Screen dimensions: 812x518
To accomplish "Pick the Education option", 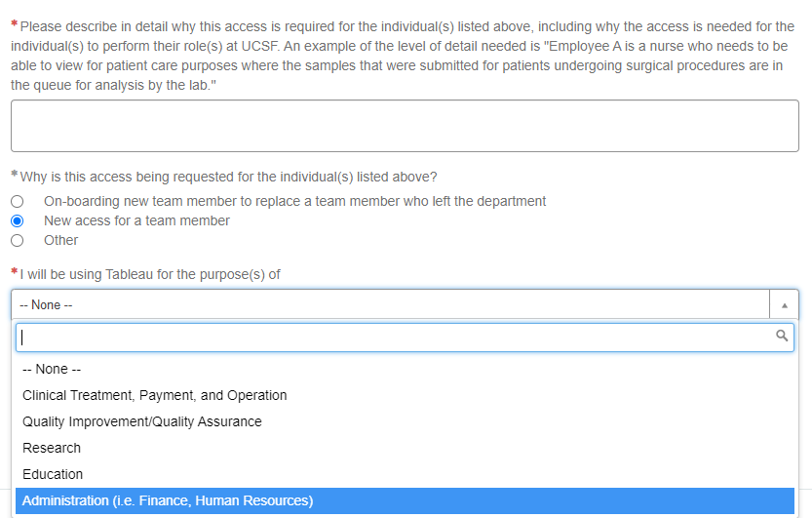I will click(x=53, y=475).
